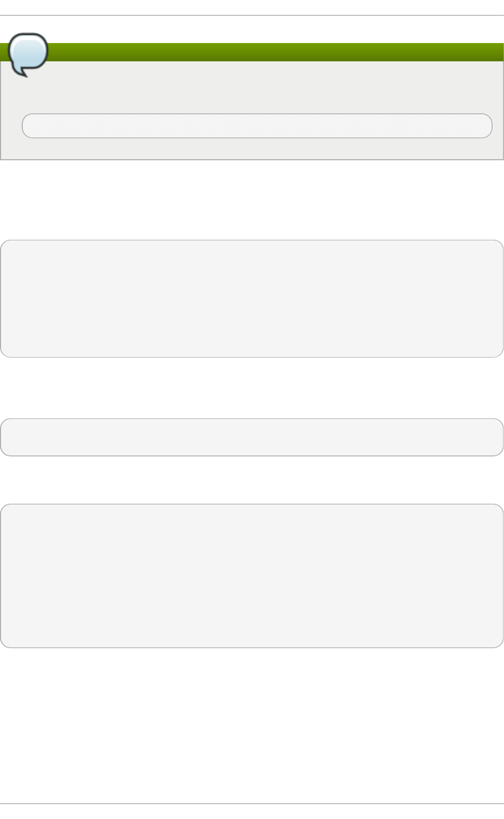This screenshot has height=819, width=504.
Task: Click the horizontal rule at the page top
Action: click(x=252, y=15)
